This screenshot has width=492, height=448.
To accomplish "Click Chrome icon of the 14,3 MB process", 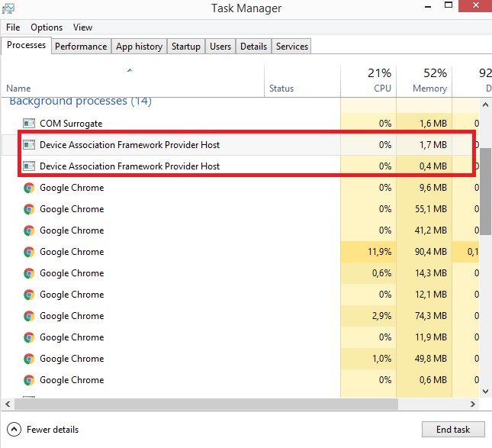I will click(29, 273).
